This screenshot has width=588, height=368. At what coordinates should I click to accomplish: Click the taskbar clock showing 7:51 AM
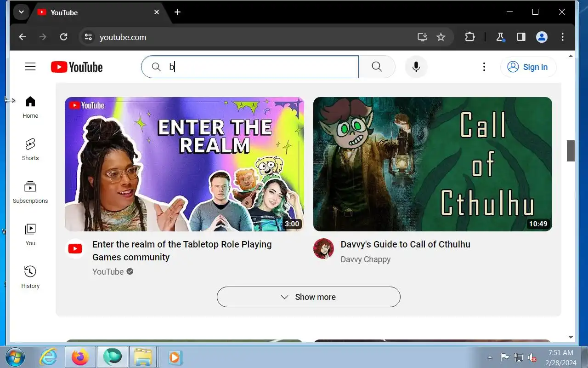tap(560, 357)
